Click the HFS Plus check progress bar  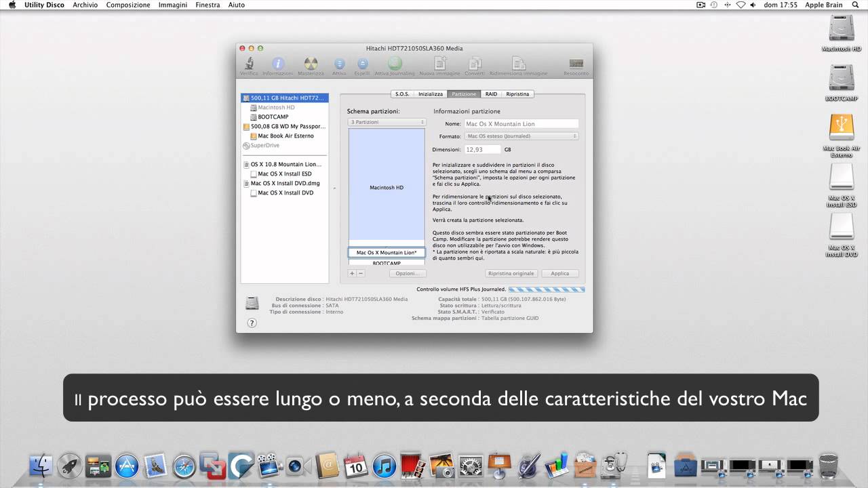pyautogui.click(x=547, y=289)
